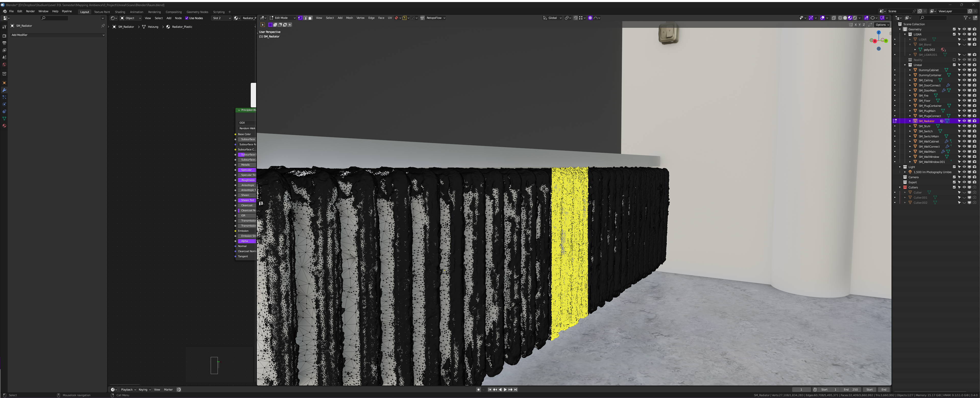980x398 pixels.
Task: Hide SM_Floor in viewport
Action: (964, 101)
